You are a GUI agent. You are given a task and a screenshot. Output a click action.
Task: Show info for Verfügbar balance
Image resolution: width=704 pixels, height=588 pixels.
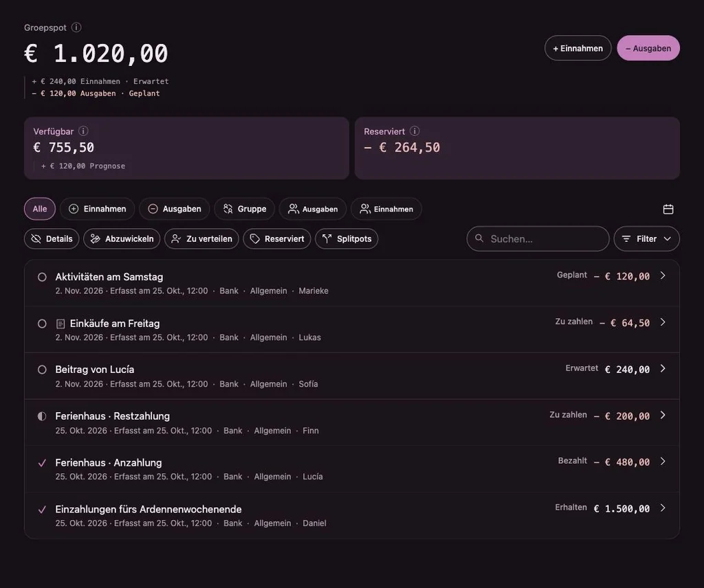[x=83, y=131]
